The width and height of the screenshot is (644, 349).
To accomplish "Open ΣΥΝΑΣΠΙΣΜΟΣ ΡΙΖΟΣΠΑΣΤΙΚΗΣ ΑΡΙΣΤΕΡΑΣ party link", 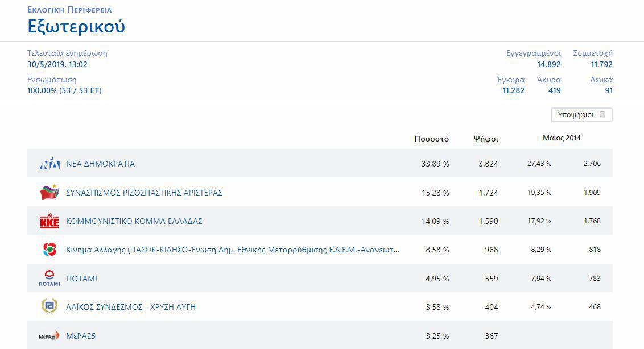I will [x=144, y=193].
